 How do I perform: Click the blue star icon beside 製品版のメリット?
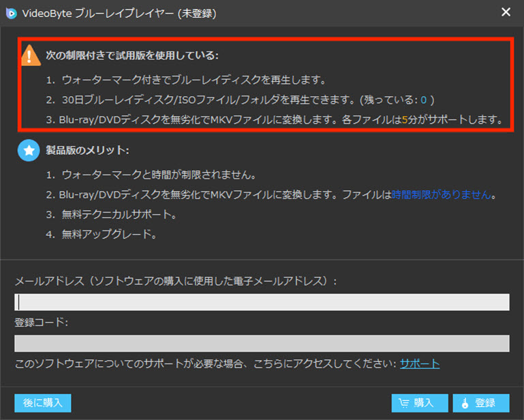point(29,151)
